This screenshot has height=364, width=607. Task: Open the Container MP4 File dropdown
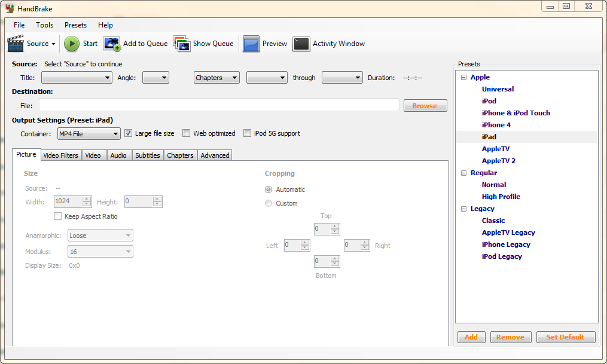[x=89, y=134]
